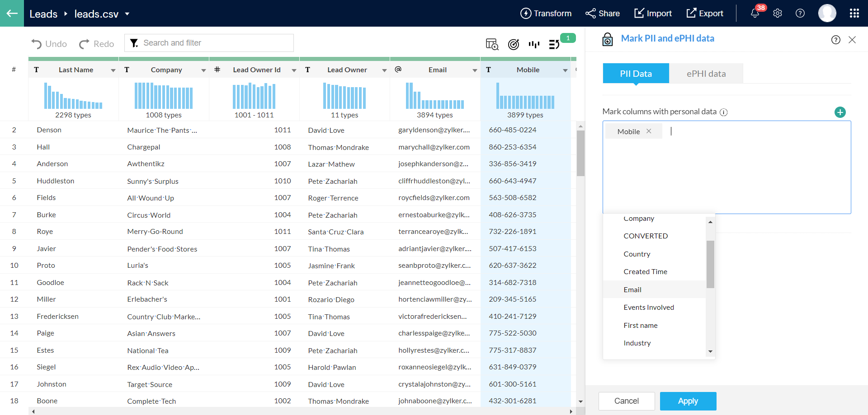Screen dimensions: 868x415
Task: Click the Cancel button
Action: coord(626,401)
